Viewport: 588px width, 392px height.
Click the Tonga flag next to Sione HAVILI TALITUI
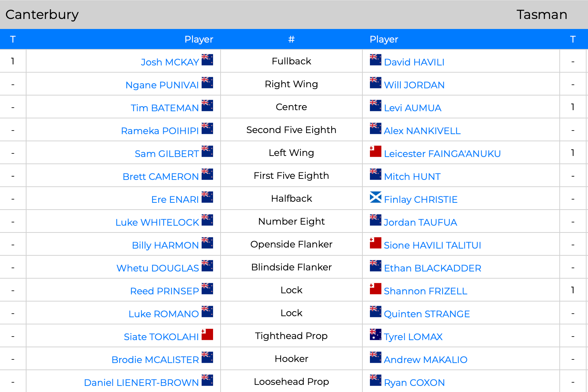(x=375, y=243)
